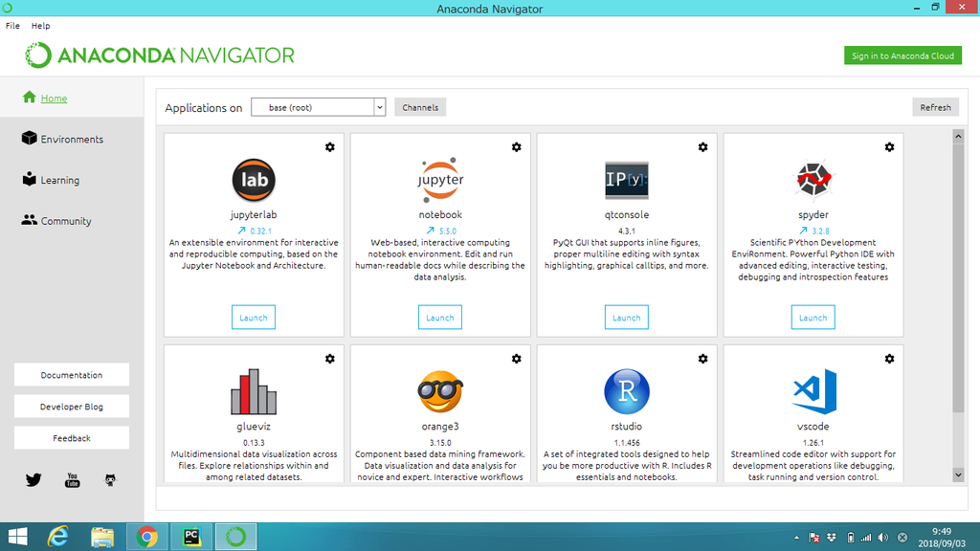Click the vscode logo
This screenshot has height=551, width=980.
coord(814,391)
